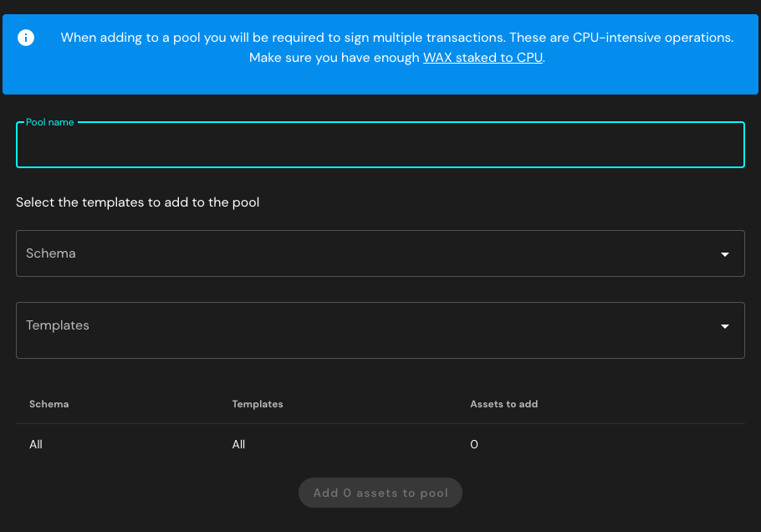Click the 'Select the templates to add' heading

pos(138,202)
